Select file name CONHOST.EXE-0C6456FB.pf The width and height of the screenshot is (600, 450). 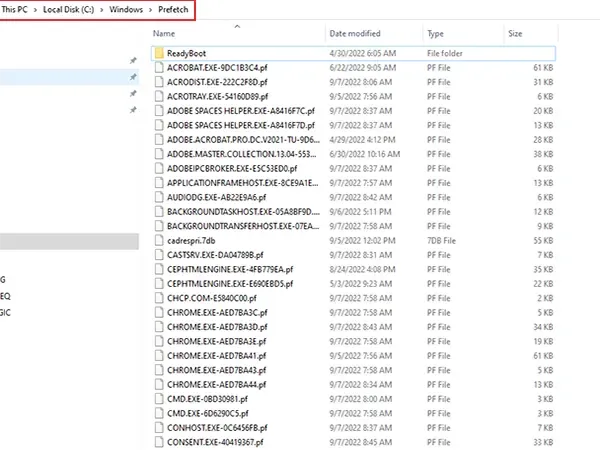217,428
